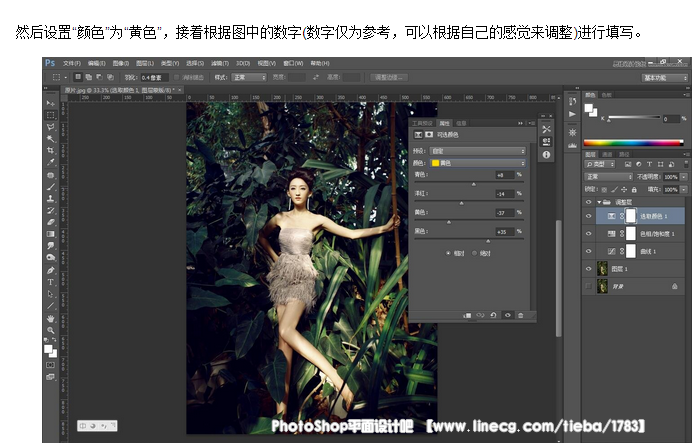Select the Pen tool
The image size is (695, 443).
pos(51,270)
